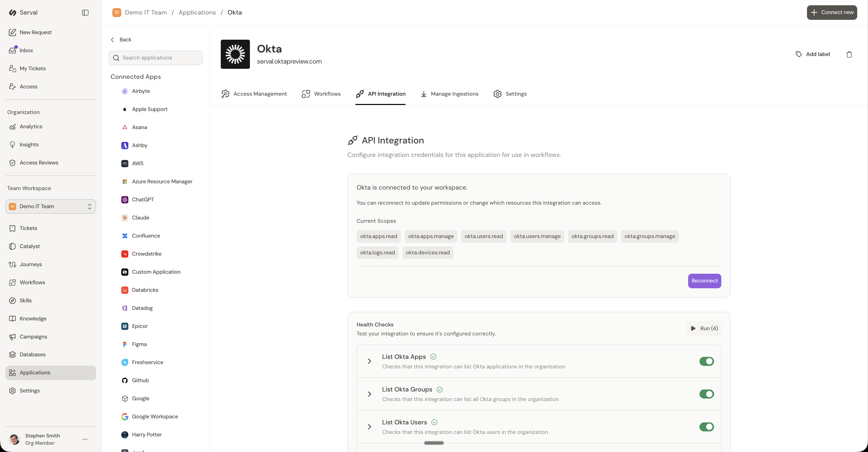Open Databases in the sidebar
Screen dimensions: 868x452
click(50, 355)
